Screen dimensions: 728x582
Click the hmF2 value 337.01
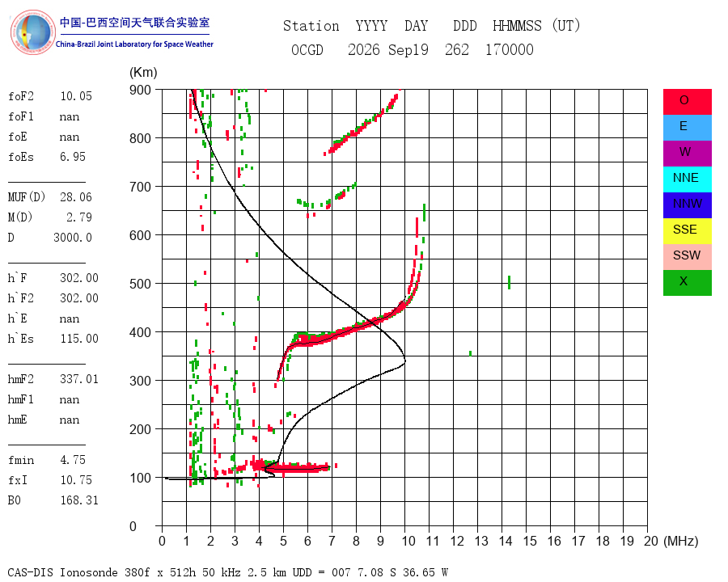pos(79,379)
